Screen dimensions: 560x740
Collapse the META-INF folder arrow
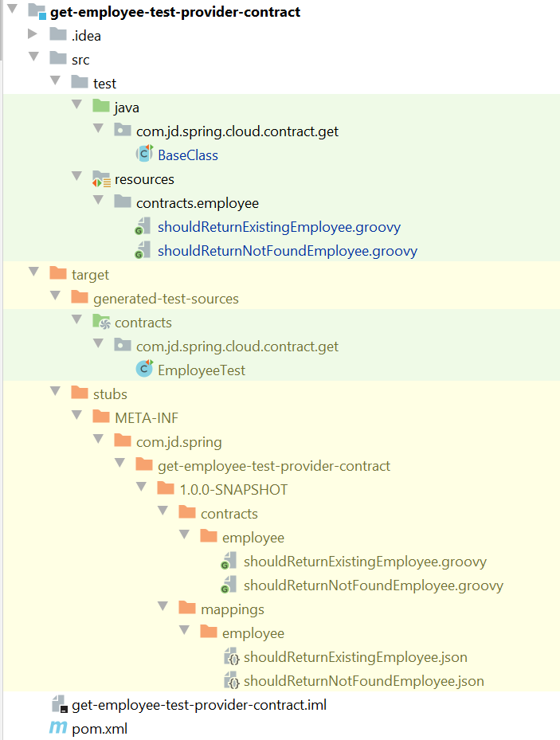77,415
